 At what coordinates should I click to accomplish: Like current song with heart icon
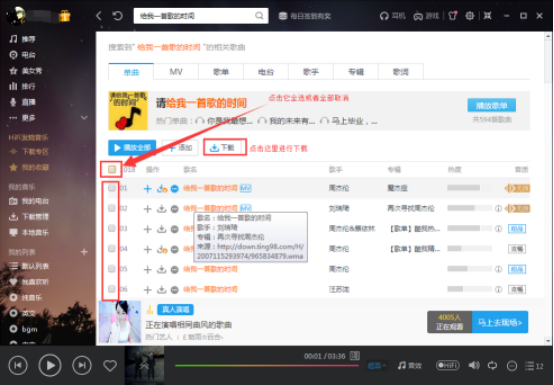[110, 366]
